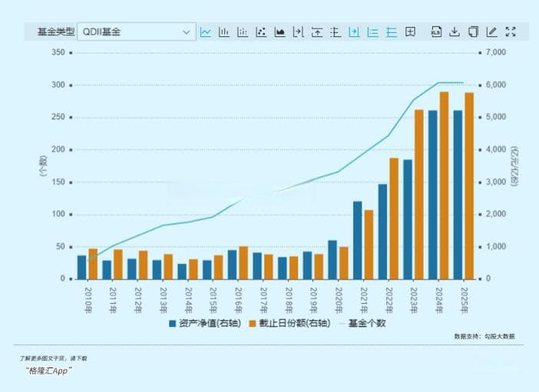Click the data table view icon

pyautogui.click(x=410, y=32)
